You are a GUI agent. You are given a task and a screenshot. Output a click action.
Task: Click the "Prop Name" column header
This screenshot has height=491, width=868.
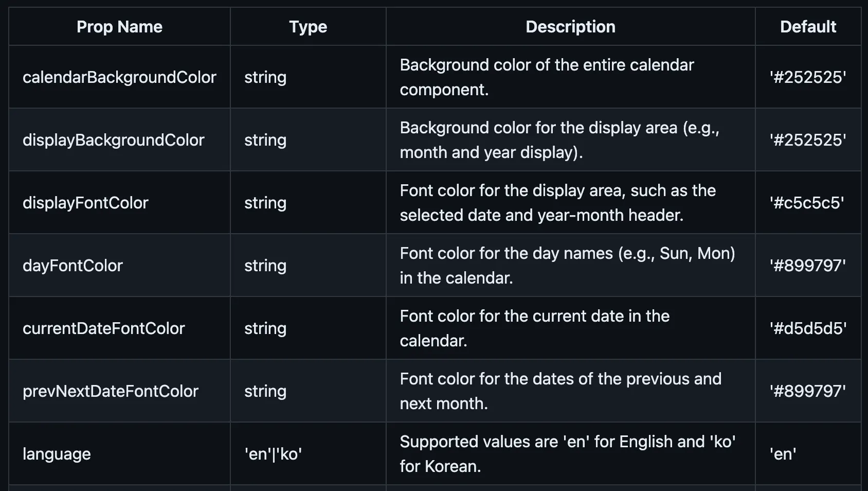click(119, 27)
